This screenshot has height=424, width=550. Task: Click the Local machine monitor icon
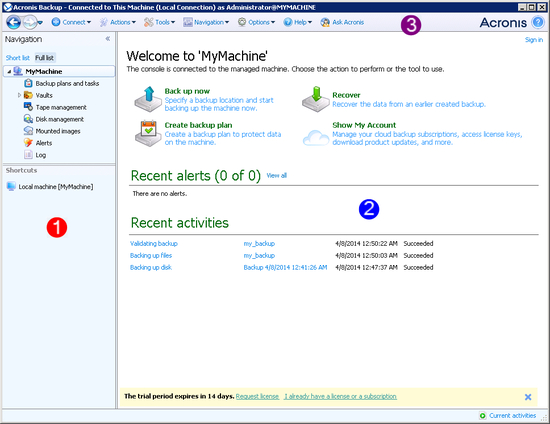click(11, 186)
